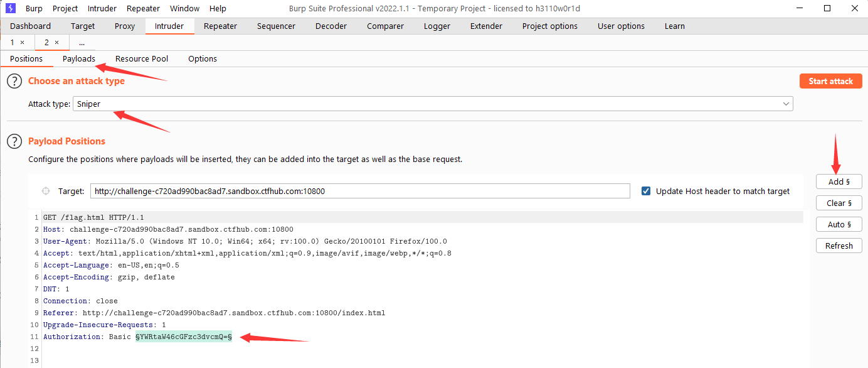The width and height of the screenshot is (868, 368).
Task: Click the Refresh button
Action: [839, 246]
